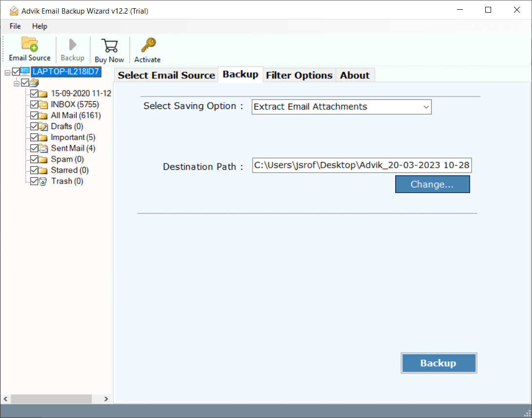
Task: Click the INBOX envelope folder icon
Action: [x=43, y=105]
